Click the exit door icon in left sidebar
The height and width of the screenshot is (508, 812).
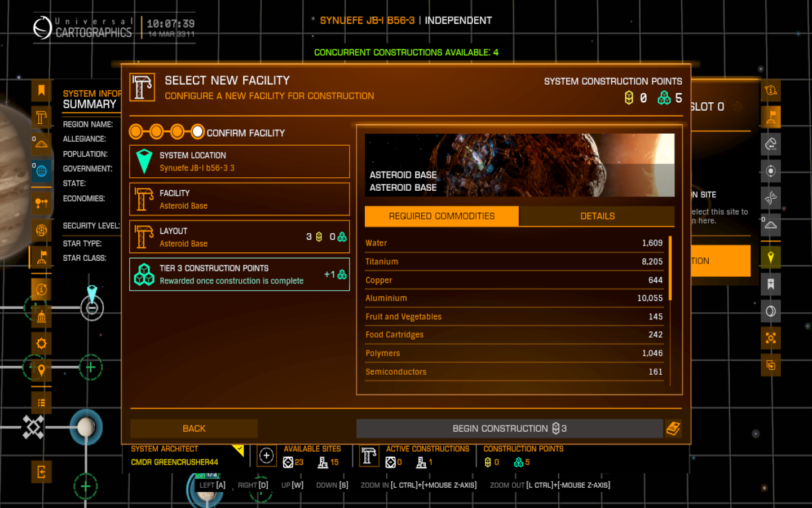41,472
